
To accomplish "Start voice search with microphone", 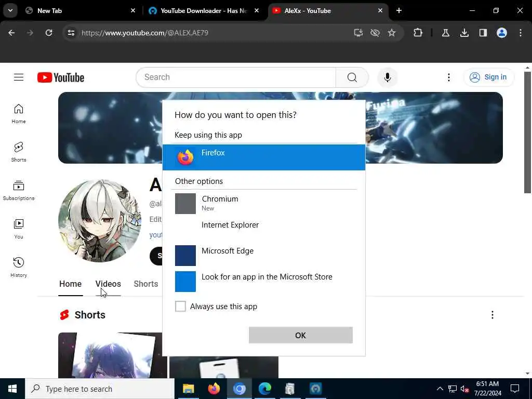I will click(x=388, y=77).
